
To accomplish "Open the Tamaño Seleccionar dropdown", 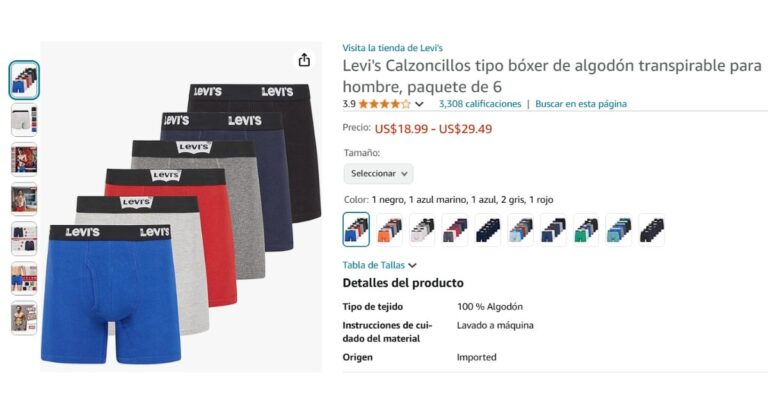I will pos(379,173).
